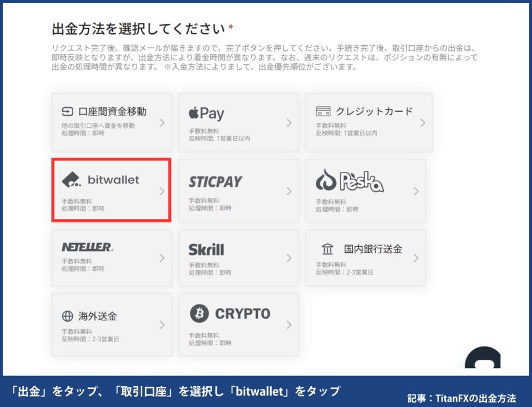
Task: Click 処理時間：即時 on the Skrill card
Action: tap(210, 273)
